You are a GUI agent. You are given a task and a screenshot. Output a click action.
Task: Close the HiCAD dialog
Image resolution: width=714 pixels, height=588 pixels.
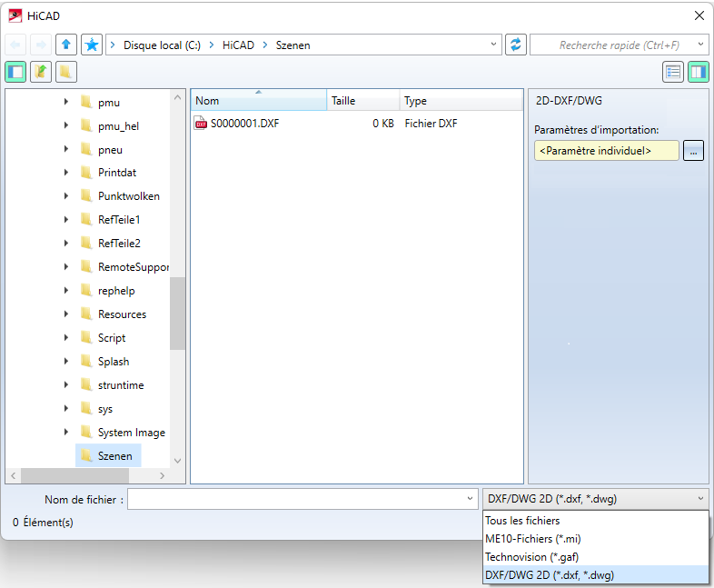click(699, 15)
